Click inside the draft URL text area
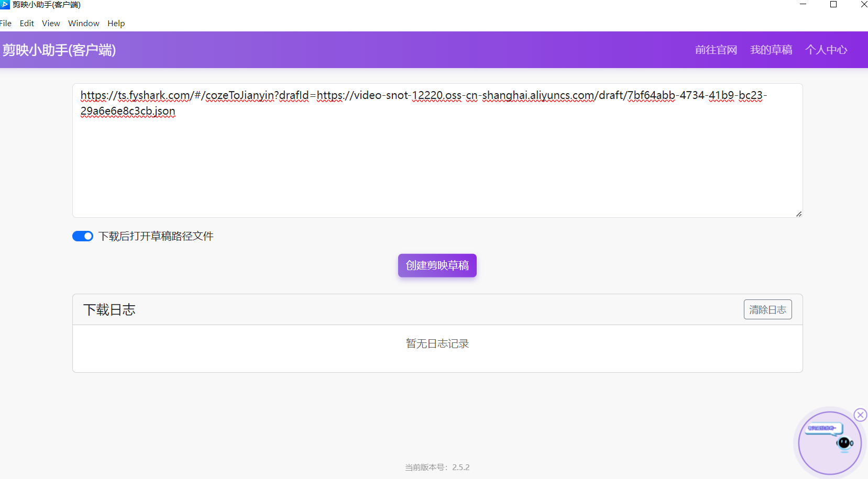Image resolution: width=868 pixels, height=479 pixels. pyautogui.click(x=437, y=151)
